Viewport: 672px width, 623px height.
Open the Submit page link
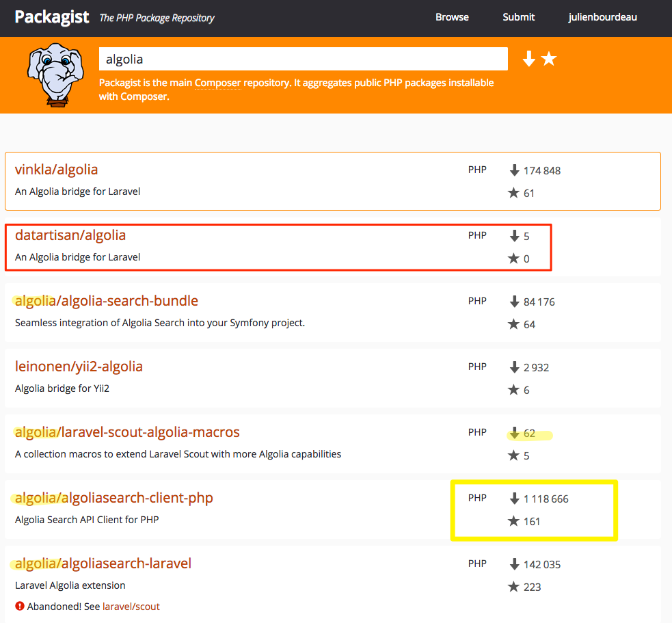[519, 17]
